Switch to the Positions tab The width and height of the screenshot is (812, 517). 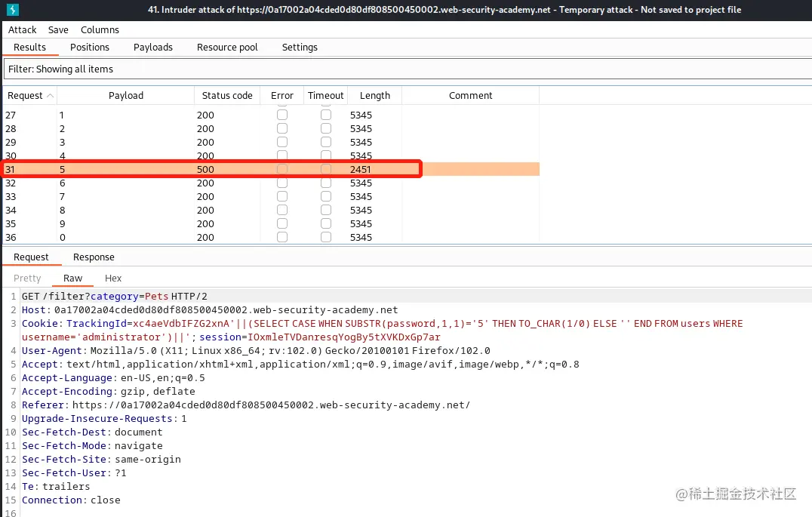click(x=90, y=47)
